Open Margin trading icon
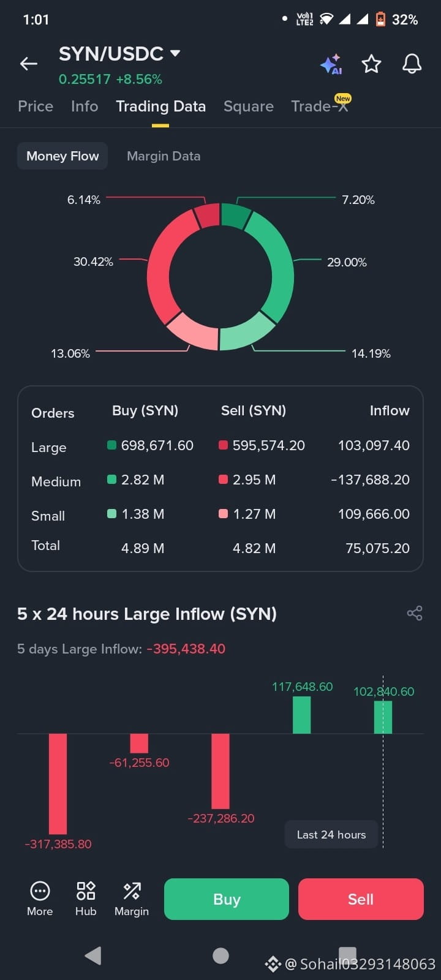The width and height of the screenshot is (441, 980). coord(132,899)
